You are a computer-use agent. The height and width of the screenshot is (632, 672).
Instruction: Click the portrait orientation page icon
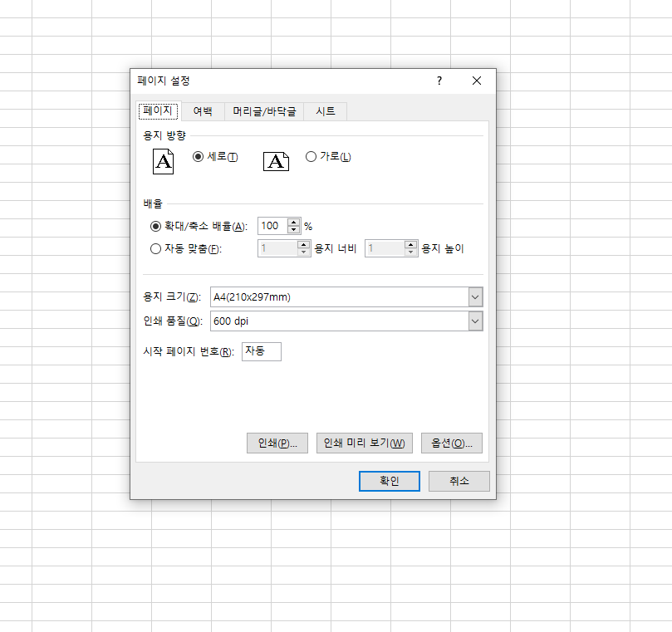coord(164,162)
